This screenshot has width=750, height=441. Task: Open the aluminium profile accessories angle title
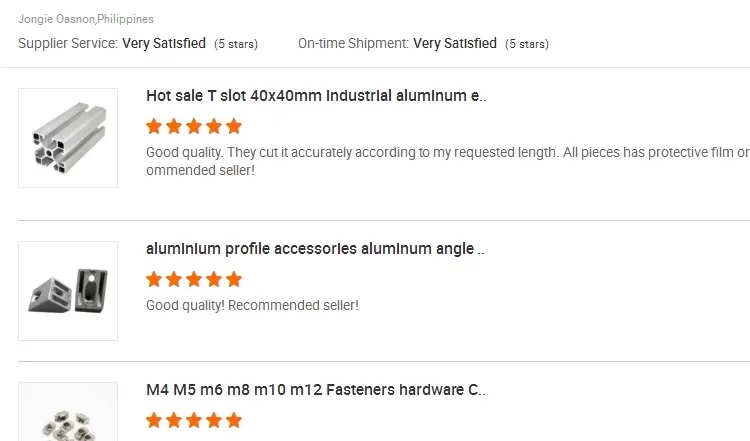click(x=315, y=249)
